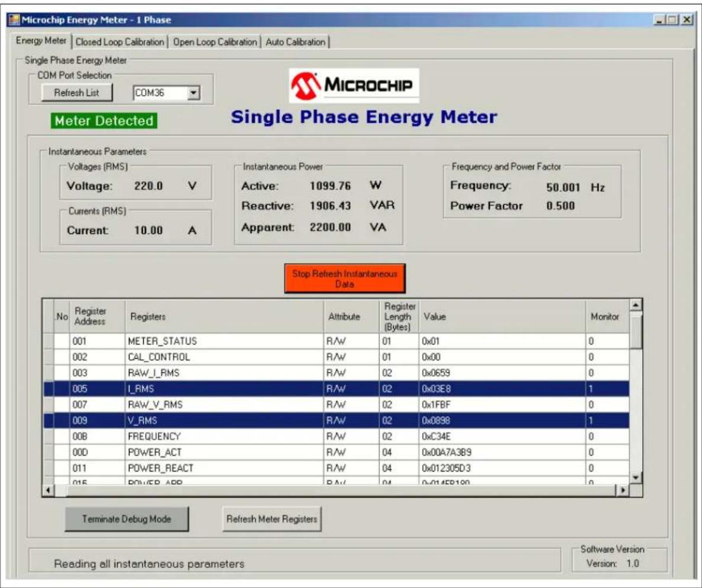Viewport: 702px width, 588px height.
Task: Click the Active power value 1099.76
Action: [x=331, y=186]
